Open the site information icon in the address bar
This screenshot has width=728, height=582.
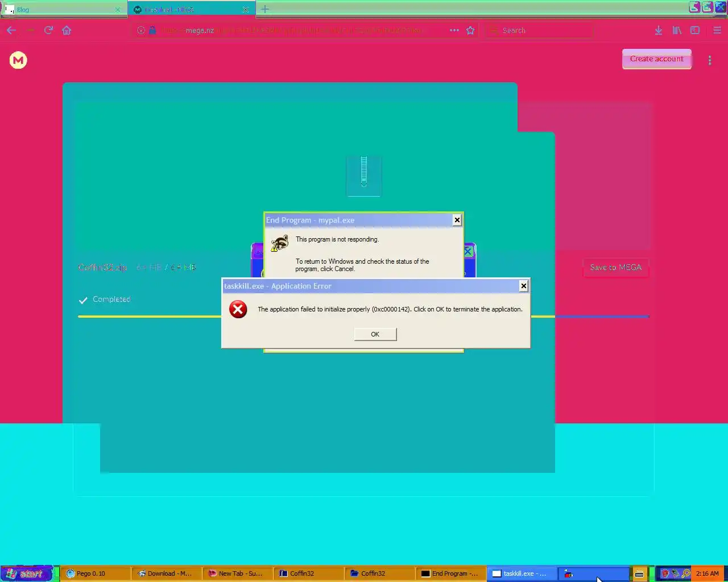(x=141, y=30)
